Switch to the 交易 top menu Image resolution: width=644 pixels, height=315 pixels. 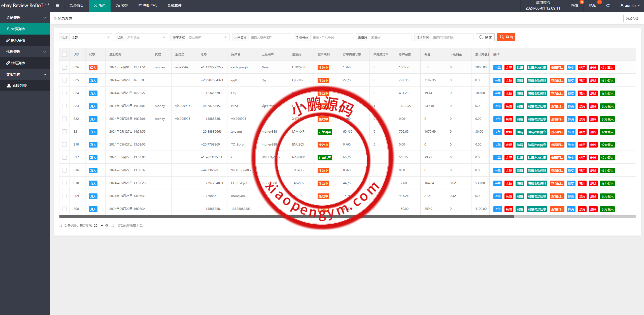[x=122, y=6]
